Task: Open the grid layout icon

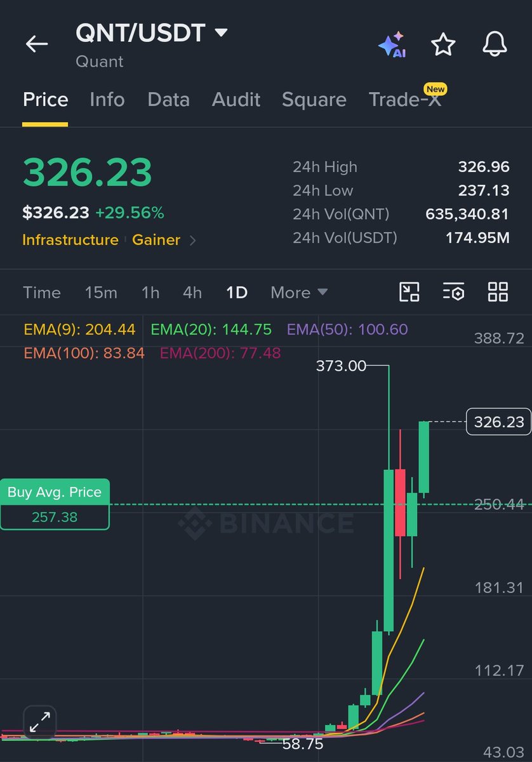Action: tap(498, 292)
